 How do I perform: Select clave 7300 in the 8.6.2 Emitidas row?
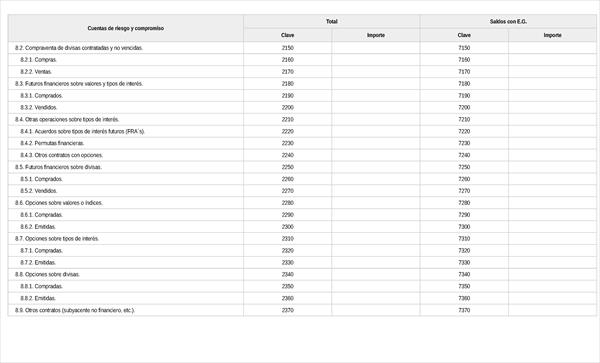tap(464, 227)
